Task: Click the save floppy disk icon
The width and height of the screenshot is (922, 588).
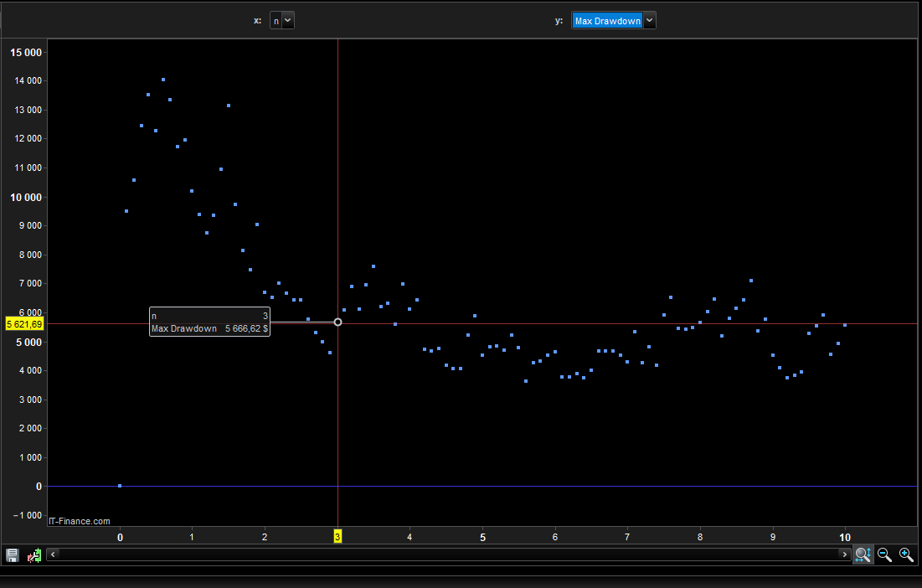Action: click(x=13, y=555)
